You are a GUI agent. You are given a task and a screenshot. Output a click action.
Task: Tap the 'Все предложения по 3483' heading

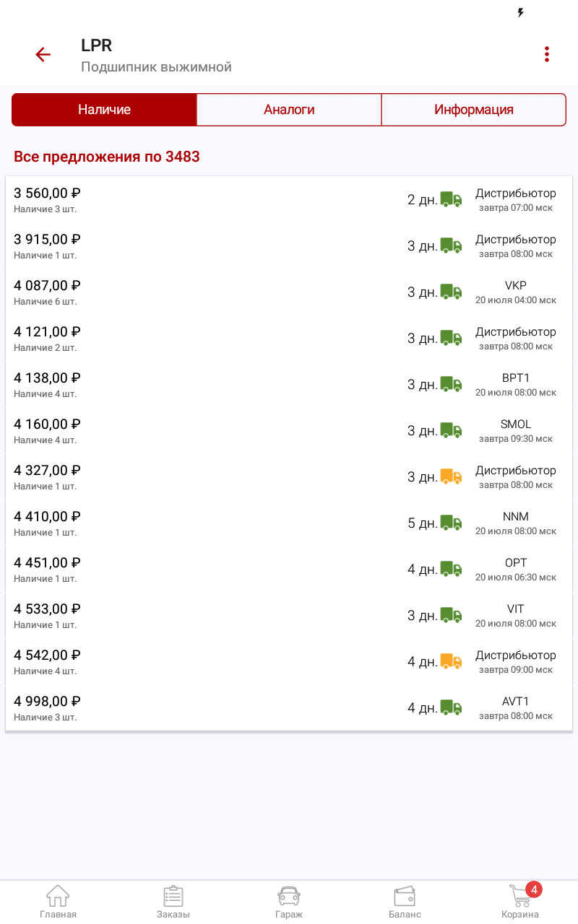107,157
